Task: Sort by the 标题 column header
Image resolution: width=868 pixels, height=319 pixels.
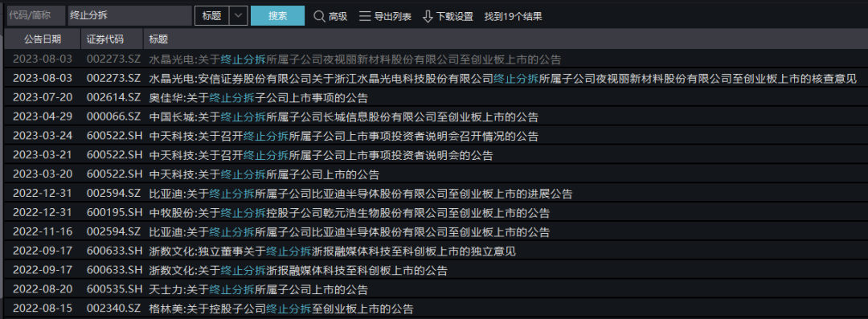Action: click(159, 39)
